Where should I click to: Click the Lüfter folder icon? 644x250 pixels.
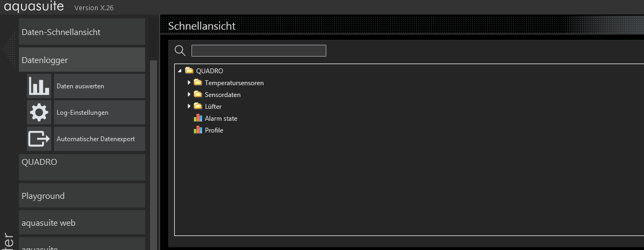[x=197, y=106]
